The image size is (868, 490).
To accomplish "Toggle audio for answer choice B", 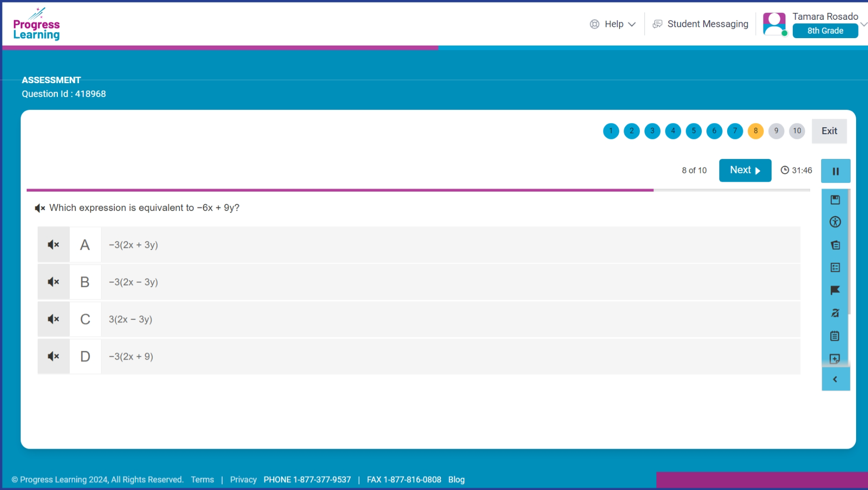I will (x=53, y=282).
